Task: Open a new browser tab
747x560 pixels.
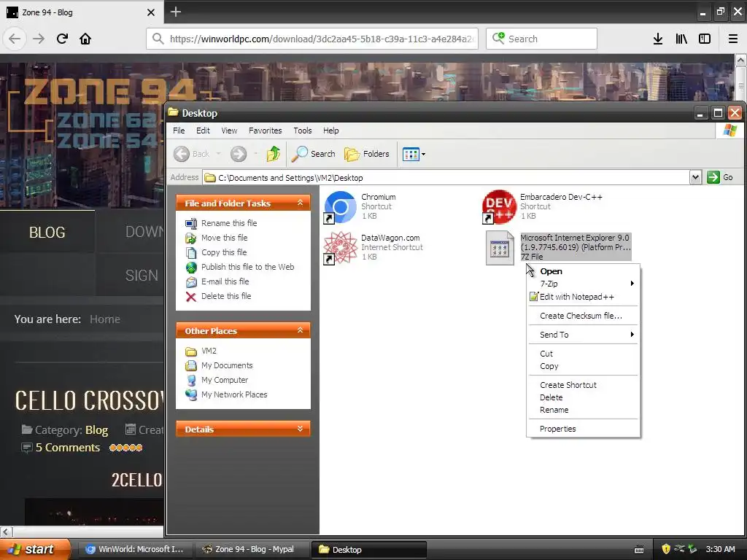Action: click(175, 12)
